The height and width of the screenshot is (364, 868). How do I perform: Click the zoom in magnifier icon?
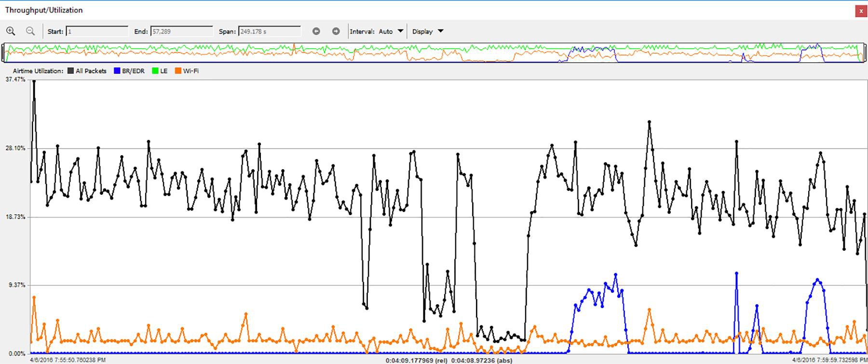11,31
